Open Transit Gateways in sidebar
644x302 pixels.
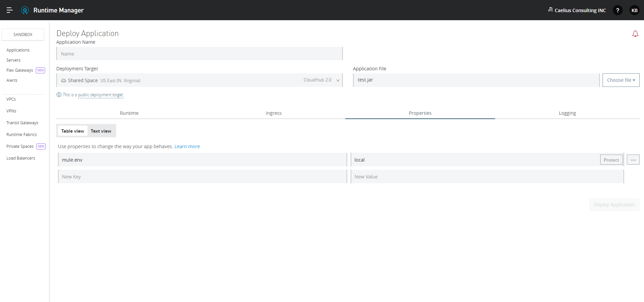tap(22, 123)
